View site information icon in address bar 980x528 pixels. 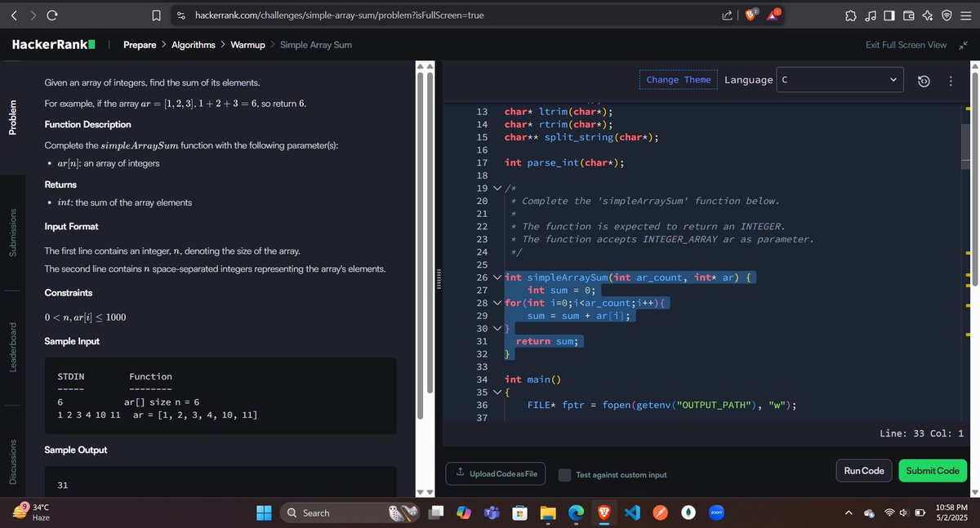click(181, 16)
